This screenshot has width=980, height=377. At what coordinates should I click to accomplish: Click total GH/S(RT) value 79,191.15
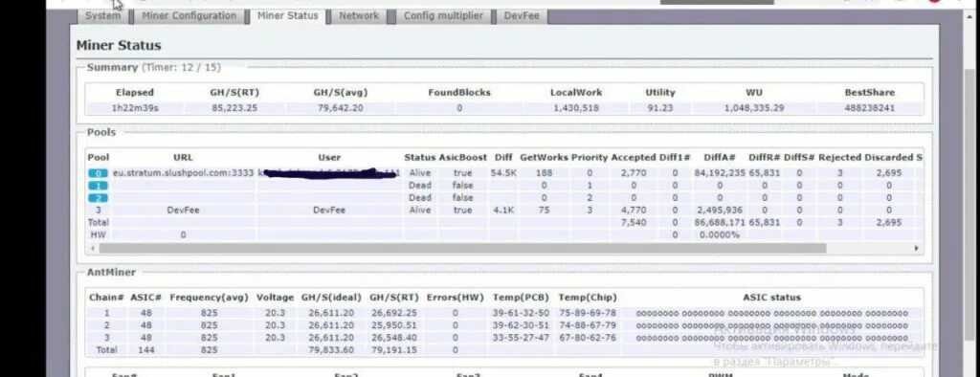pyautogui.click(x=393, y=351)
